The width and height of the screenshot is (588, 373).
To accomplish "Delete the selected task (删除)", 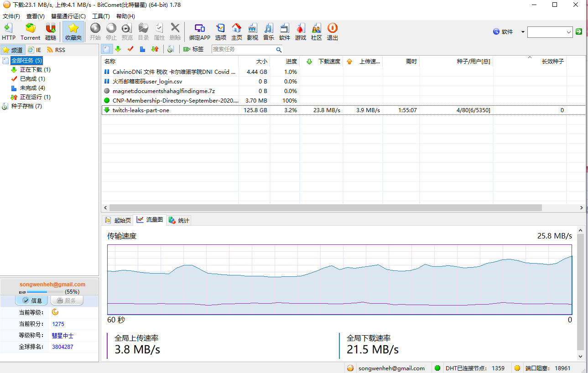I will pyautogui.click(x=175, y=32).
